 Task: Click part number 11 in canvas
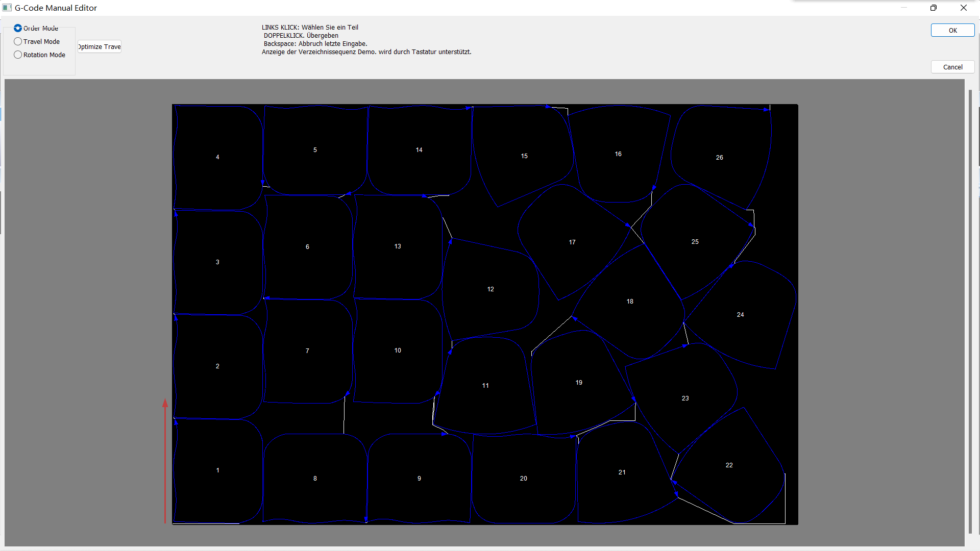click(484, 385)
